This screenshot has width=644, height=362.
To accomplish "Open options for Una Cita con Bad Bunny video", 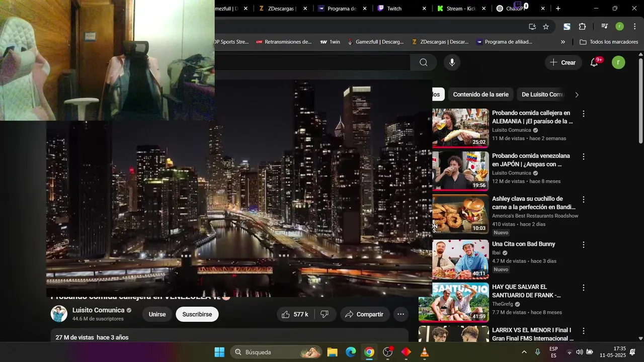I will click(584, 245).
